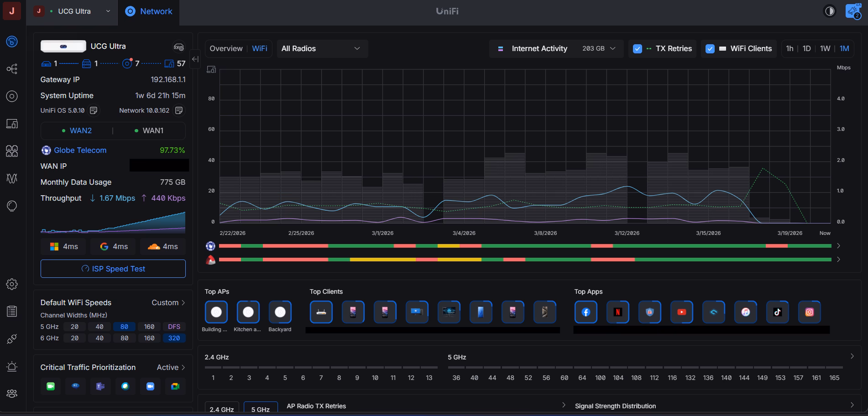Select 160 MHz width for 5 GHz
Screen dimensions: 868x416
click(149, 327)
